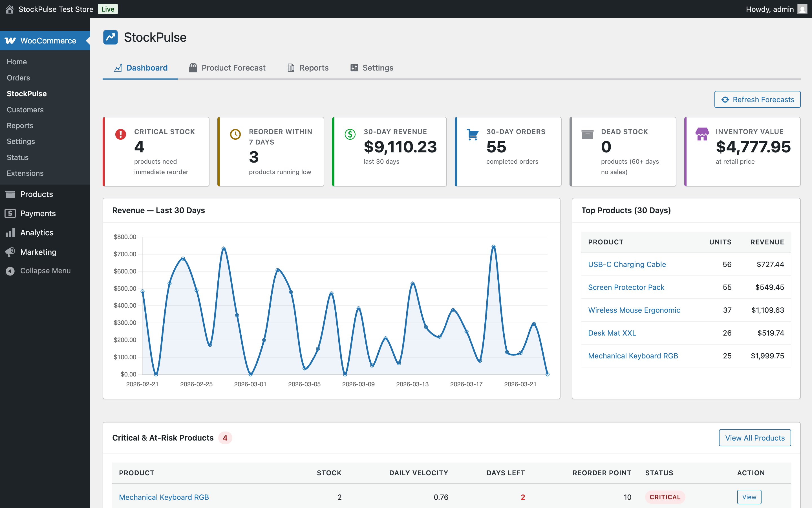Click the Critical Stock summary card
Viewport: 812px width, 508px height.
click(156, 152)
